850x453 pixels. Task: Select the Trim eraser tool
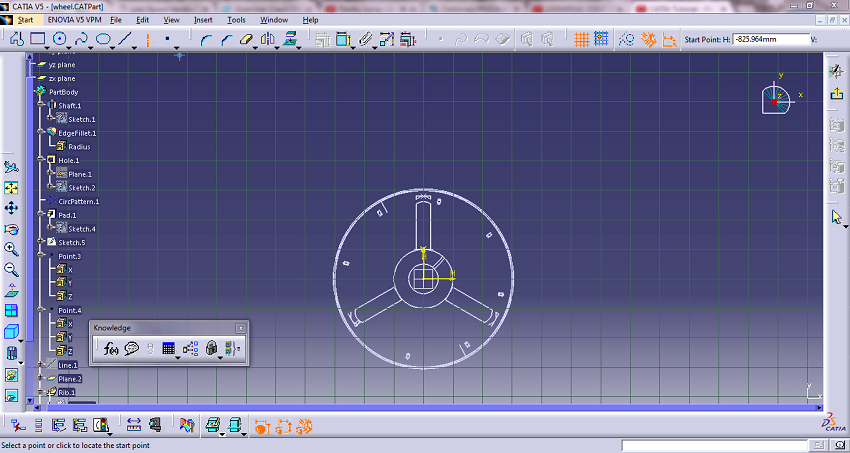click(246, 39)
